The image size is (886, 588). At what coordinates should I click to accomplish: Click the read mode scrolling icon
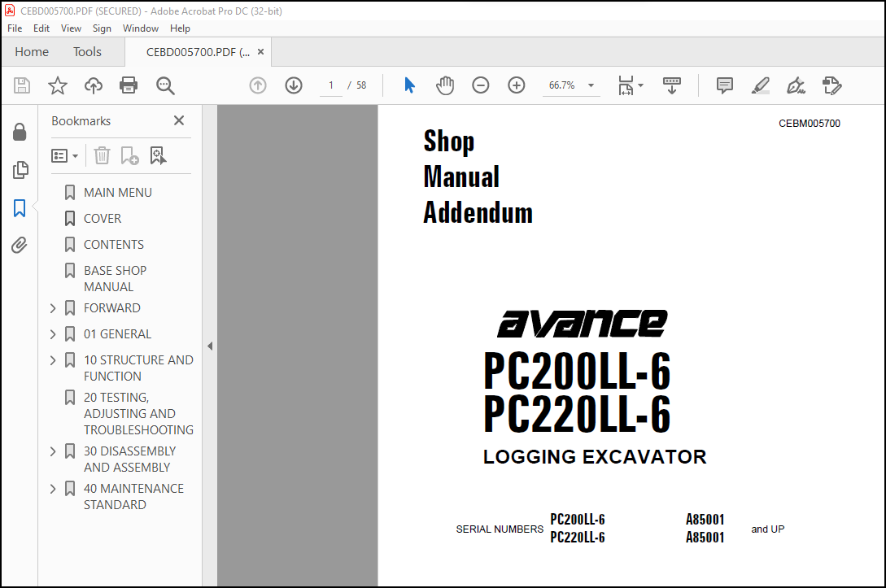(671, 85)
